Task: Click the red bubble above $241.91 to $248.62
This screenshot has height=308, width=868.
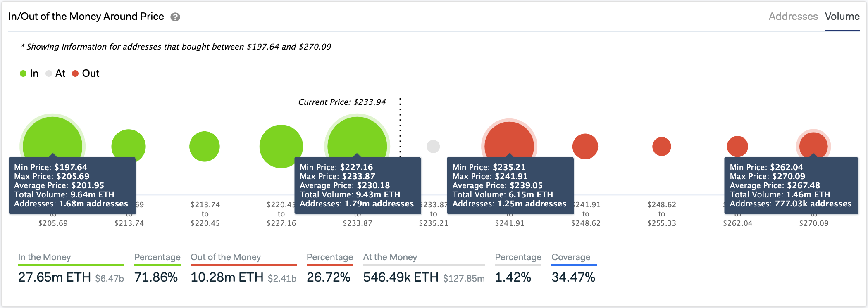Action: coord(585,146)
